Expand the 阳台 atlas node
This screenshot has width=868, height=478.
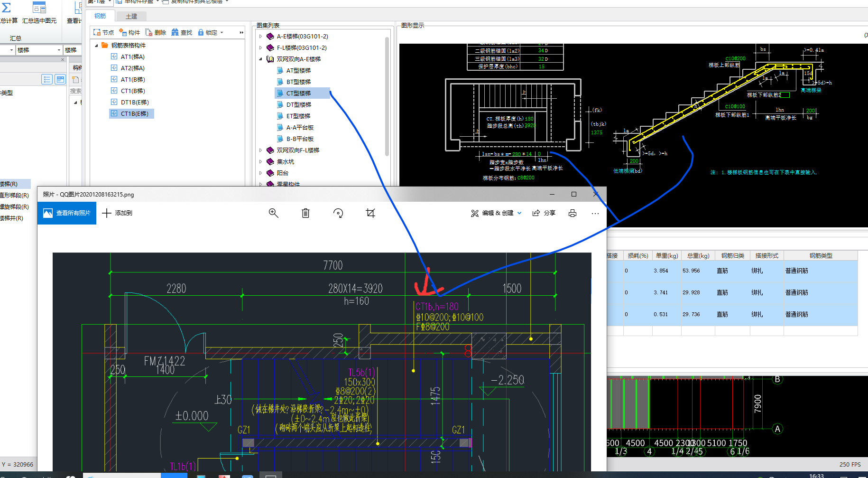point(260,173)
